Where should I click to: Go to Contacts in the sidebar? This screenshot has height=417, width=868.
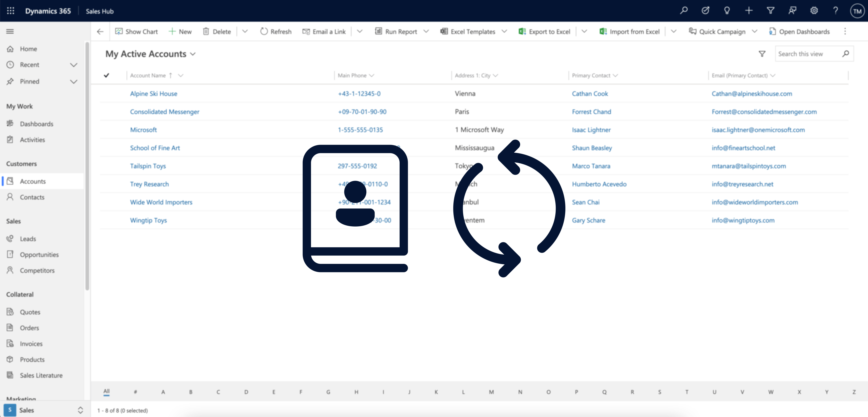[x=32, y=197]
